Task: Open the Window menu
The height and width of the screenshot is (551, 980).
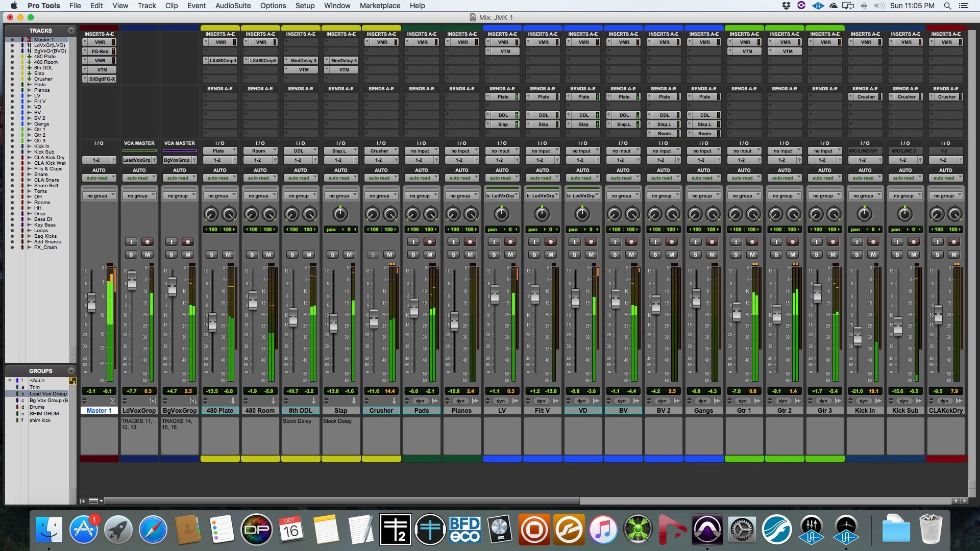Action: coord(337,6)
